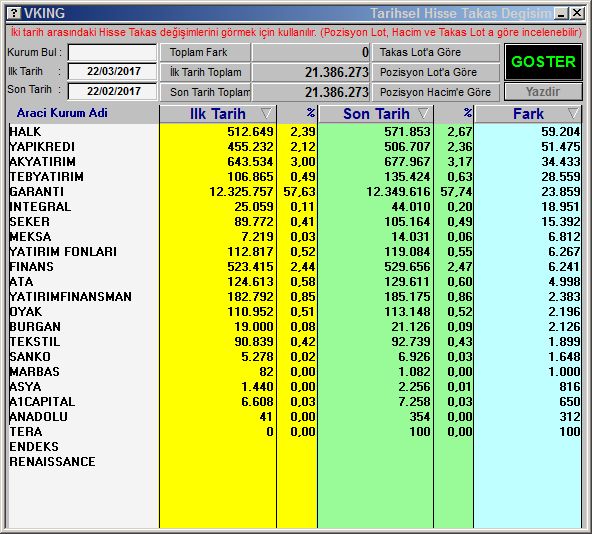The image size is (592, 534).
Task: Select Pozisyon Lot'a Göre option
Action: (436, 72)
